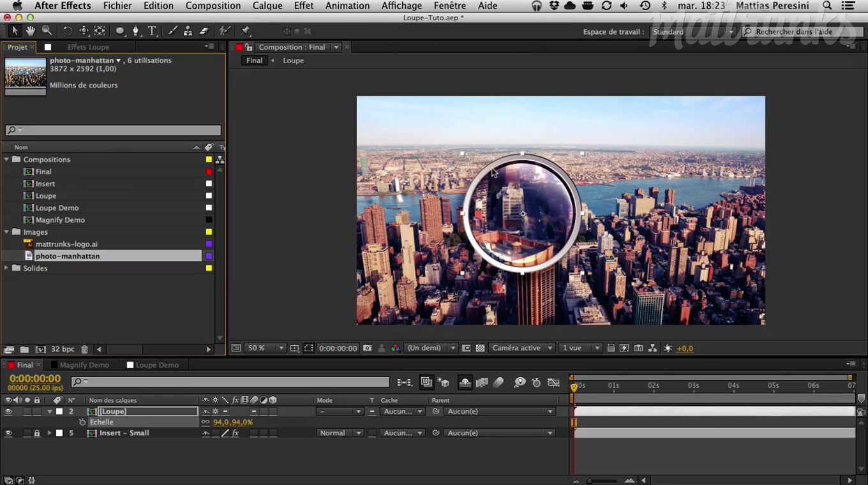Select the Puppet Pin tool
Image resolution: width=868 pixels, height=485 pixels.
[246, 31]
